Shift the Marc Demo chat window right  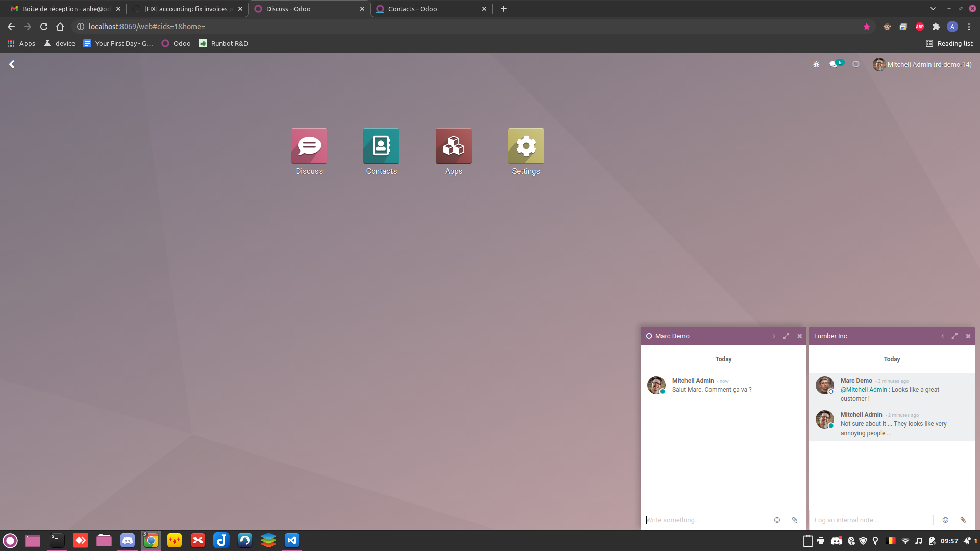[x=774, y=336]
